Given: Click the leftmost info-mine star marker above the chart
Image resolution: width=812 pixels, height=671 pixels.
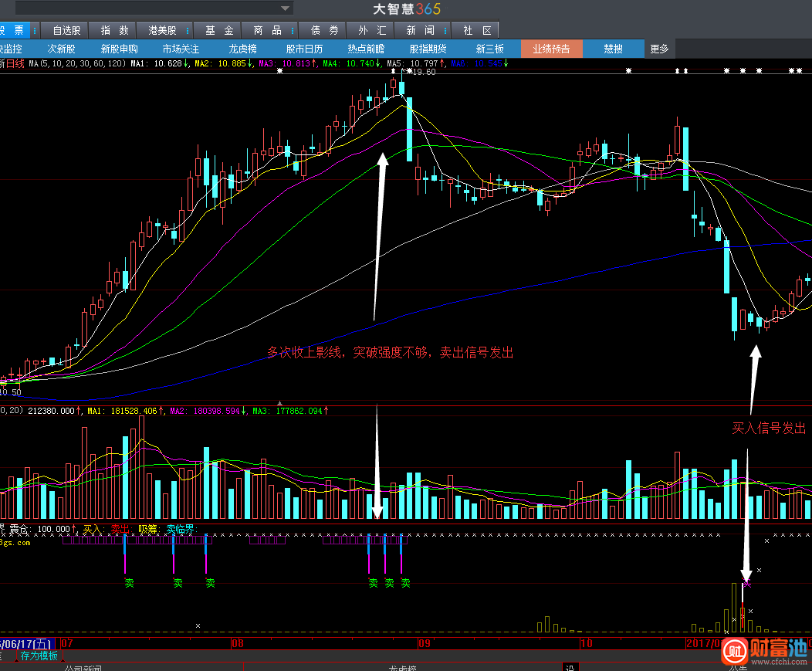Looking at the screenshot, I should [279, 71].
